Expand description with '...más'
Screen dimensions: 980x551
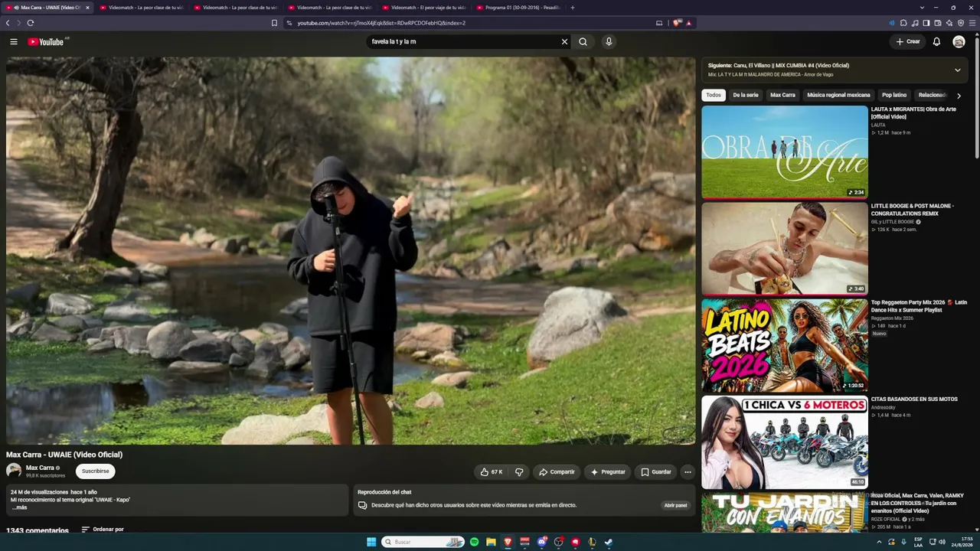[x=19, y=507]
